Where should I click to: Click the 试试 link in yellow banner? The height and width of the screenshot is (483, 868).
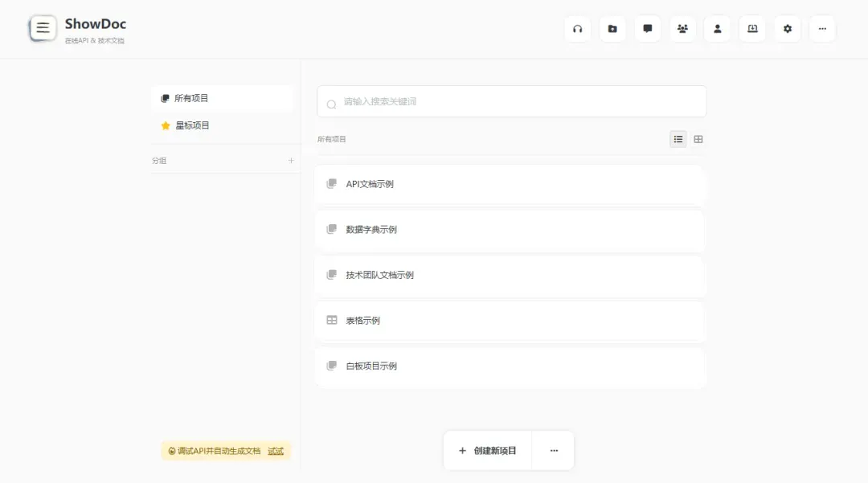(x=276, y=451)
